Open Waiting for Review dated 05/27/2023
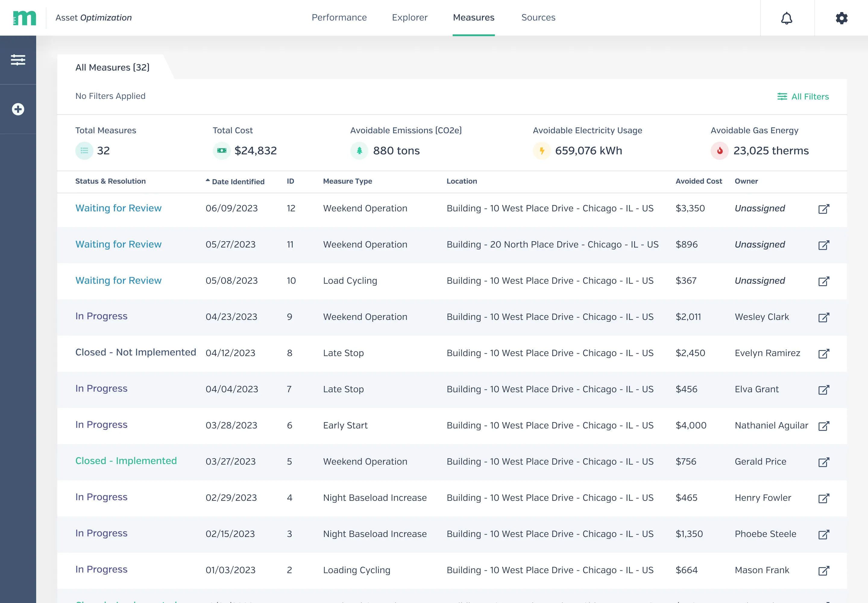The image size is (868, 603). (118, 244)
